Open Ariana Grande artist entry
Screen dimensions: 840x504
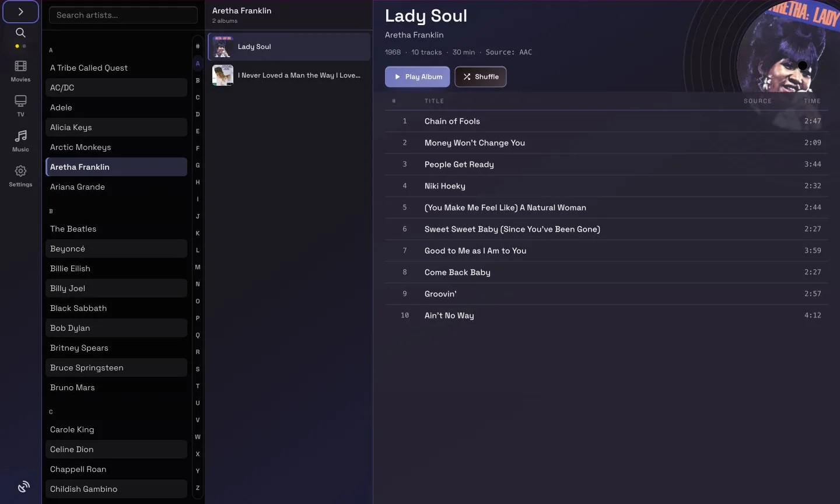coord(116,187)
